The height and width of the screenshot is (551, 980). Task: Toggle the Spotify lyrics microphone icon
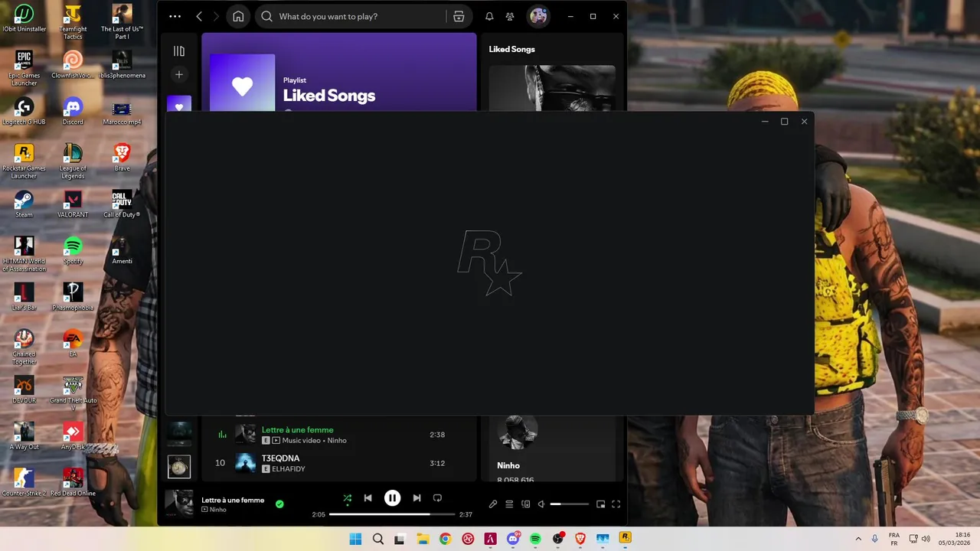coord(493,504)
